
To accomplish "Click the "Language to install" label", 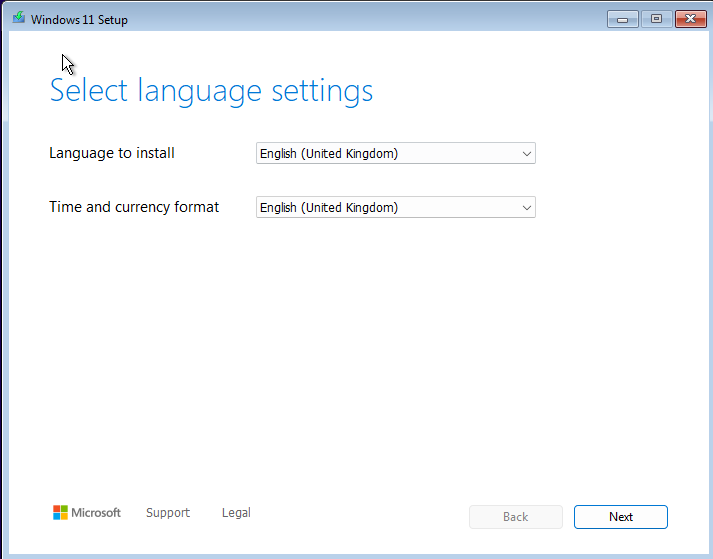I will click(x=112, y=153).
